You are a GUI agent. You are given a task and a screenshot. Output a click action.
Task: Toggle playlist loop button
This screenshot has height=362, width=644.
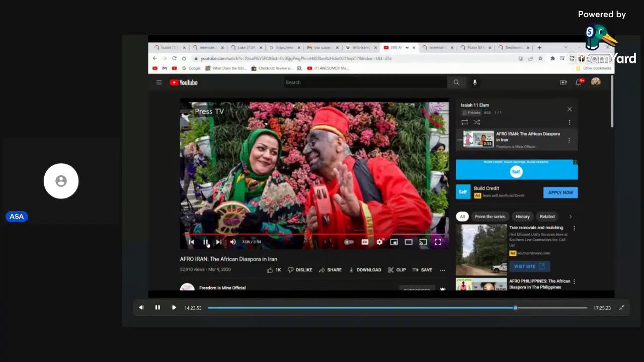coord(464,122)
